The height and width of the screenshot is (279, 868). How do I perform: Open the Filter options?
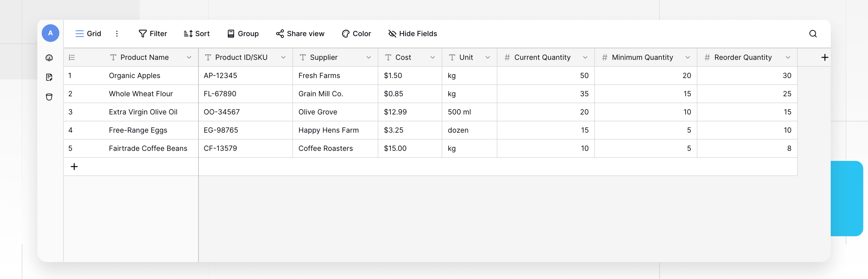[x=153, y=33]
